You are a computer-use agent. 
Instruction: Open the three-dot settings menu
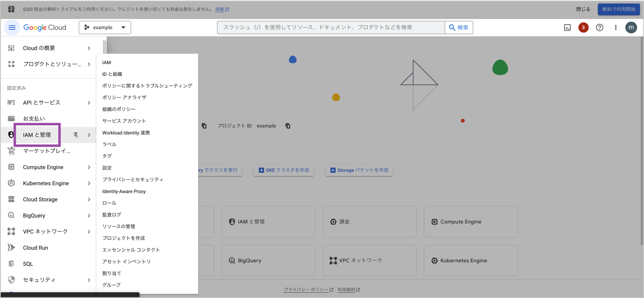(616, 28)
